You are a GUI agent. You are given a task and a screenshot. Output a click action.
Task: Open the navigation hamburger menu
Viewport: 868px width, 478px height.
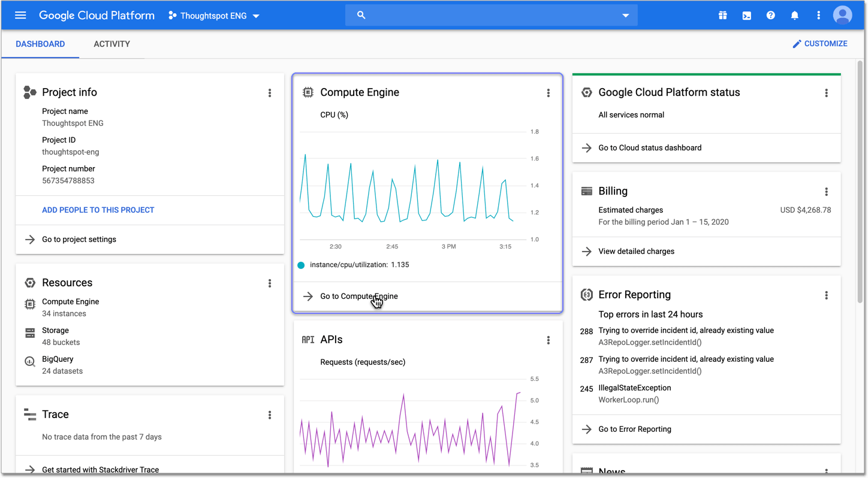[20, 15]
